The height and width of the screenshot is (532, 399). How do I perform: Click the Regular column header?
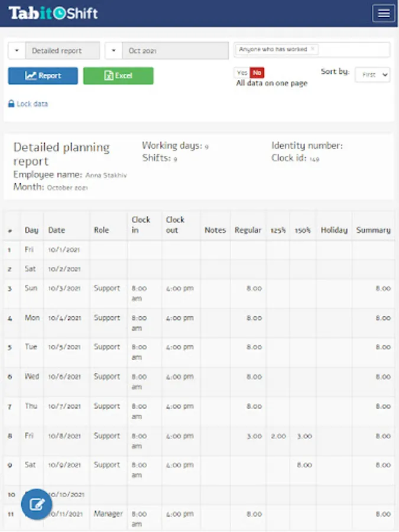[248, 230]
